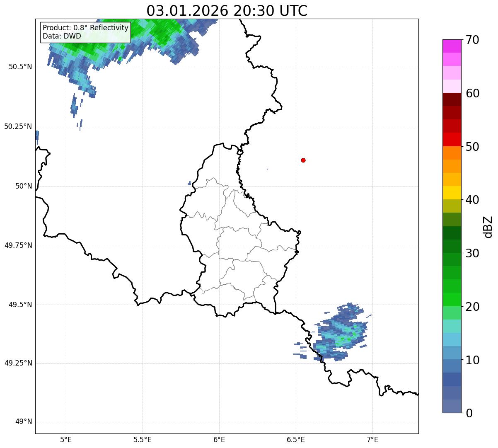The image size is (498, 448).
Task: Click the 49.75°N latitude label
Action: pos(18,245)
